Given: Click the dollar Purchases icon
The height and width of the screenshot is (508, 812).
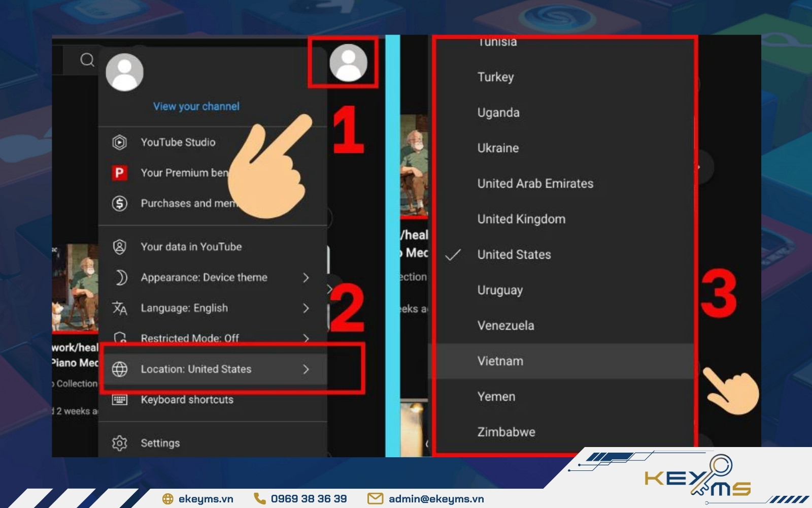Looking at the screenshot, I should pos(119,203).
